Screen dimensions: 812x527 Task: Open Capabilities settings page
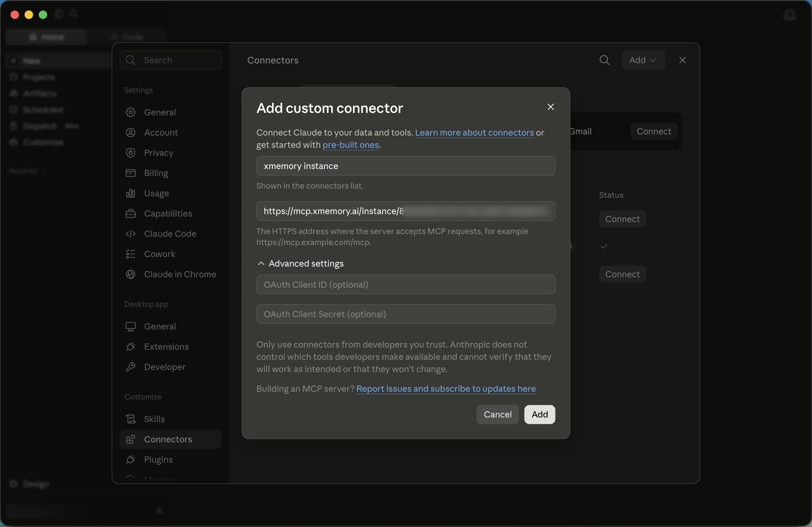pyautogui.click(x=170, y=213)
